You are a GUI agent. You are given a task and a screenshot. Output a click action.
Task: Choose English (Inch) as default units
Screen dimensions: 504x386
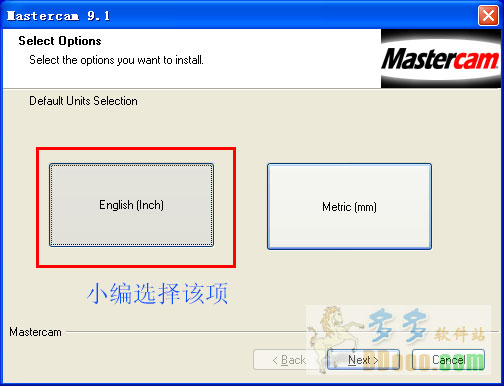[131, 205]
